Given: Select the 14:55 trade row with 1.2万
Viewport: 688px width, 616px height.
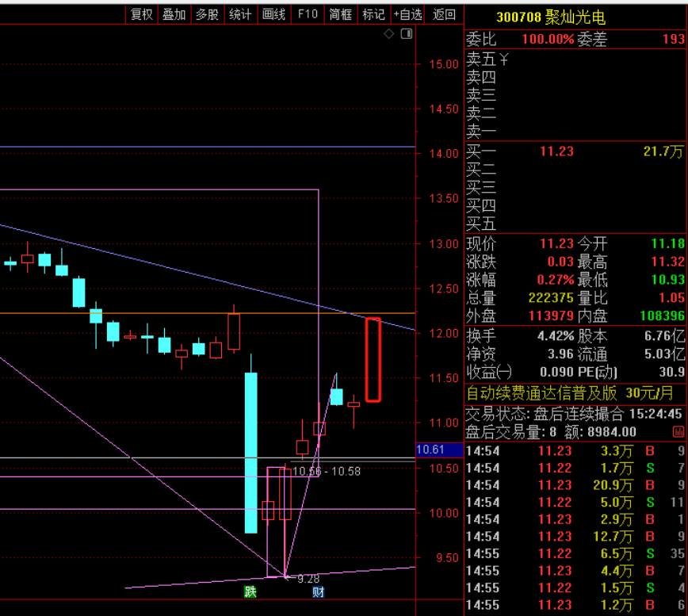Looking at the screenshot, I should pyautogui.click(x=575, y=605).
